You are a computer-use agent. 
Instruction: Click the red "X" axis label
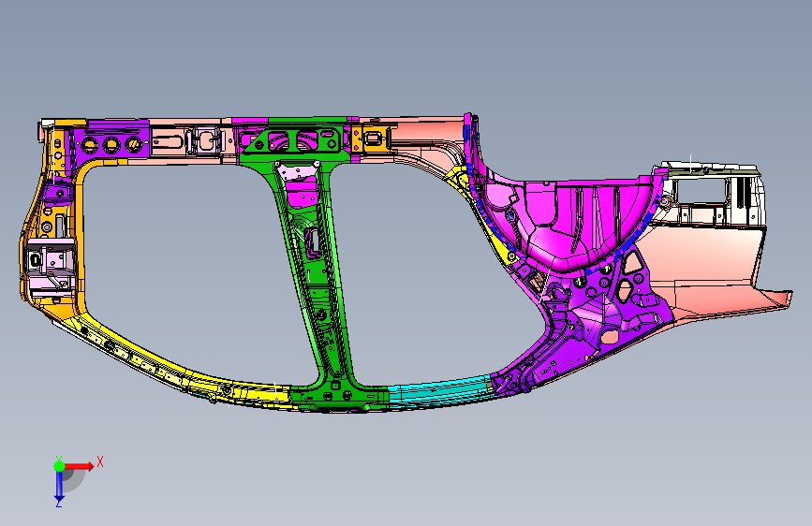tap(100, 461)
